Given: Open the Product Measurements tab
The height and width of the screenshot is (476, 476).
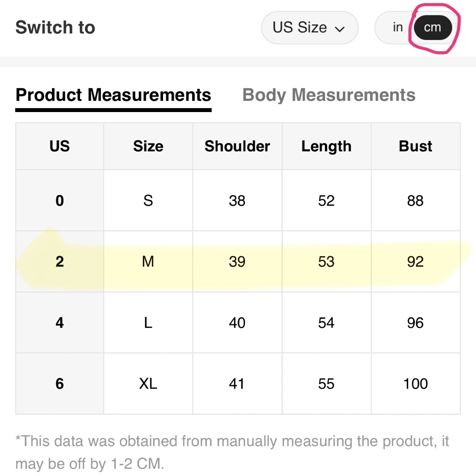Looking at the screenshot, I should point(113,95).
